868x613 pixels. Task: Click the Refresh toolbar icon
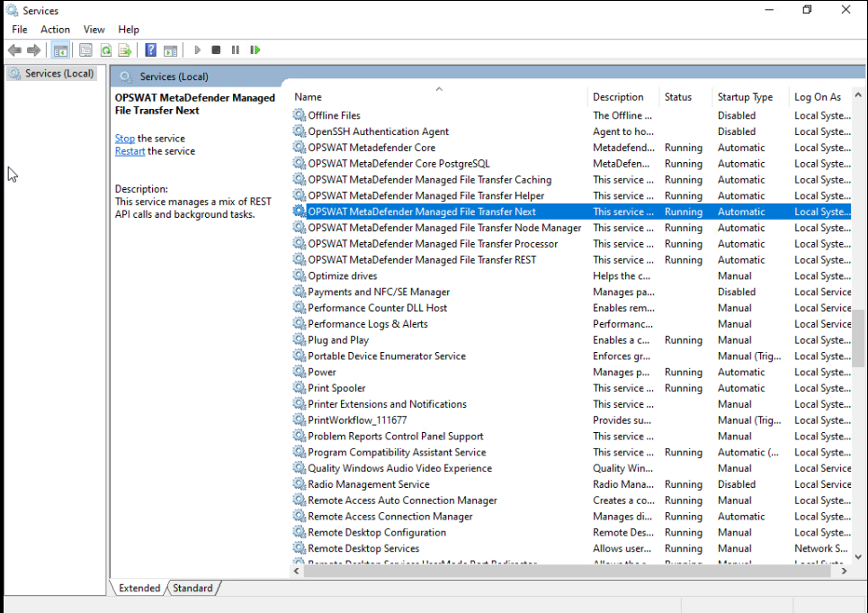[106, 50]
